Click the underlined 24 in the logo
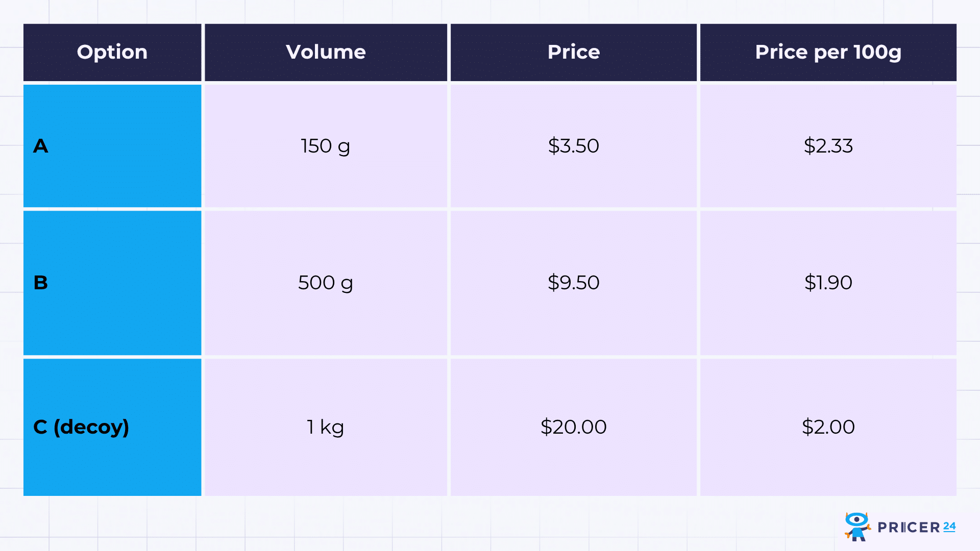This screenshot has height=551, width=980. tap(949, 526)
